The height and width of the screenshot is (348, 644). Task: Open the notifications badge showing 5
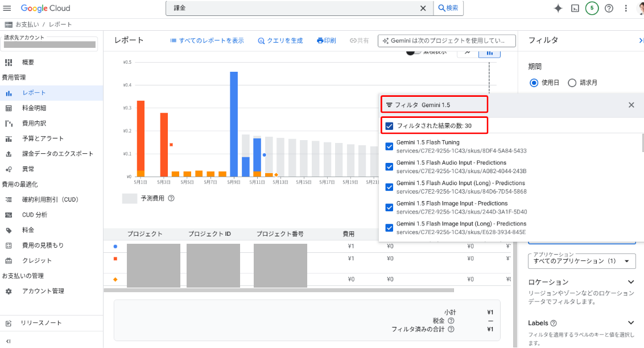(x=592, y=8)
